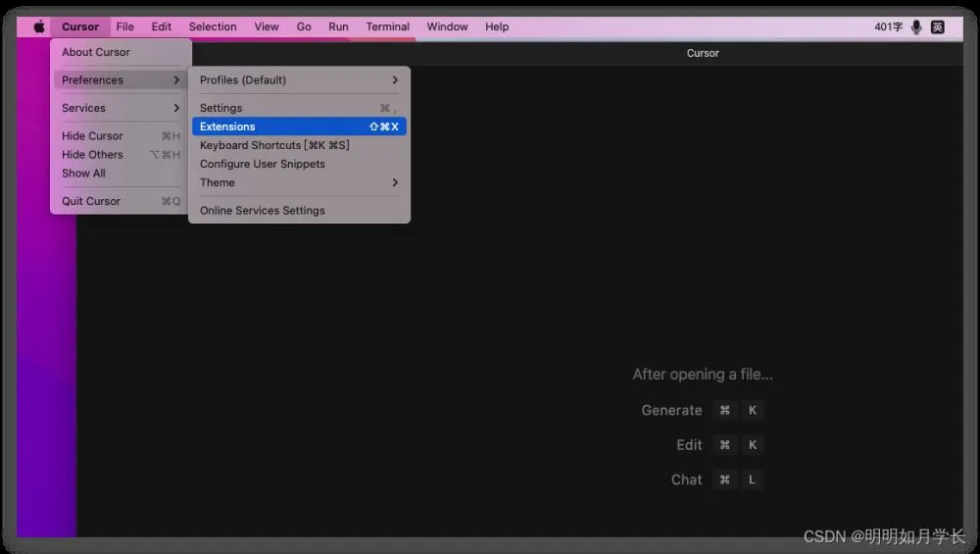Select Configure User Snippets

[299, 164]
